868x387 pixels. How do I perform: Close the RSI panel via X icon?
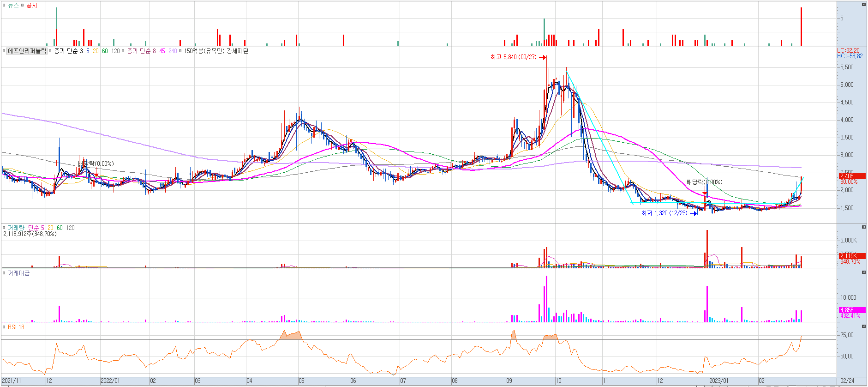[864, 327]
